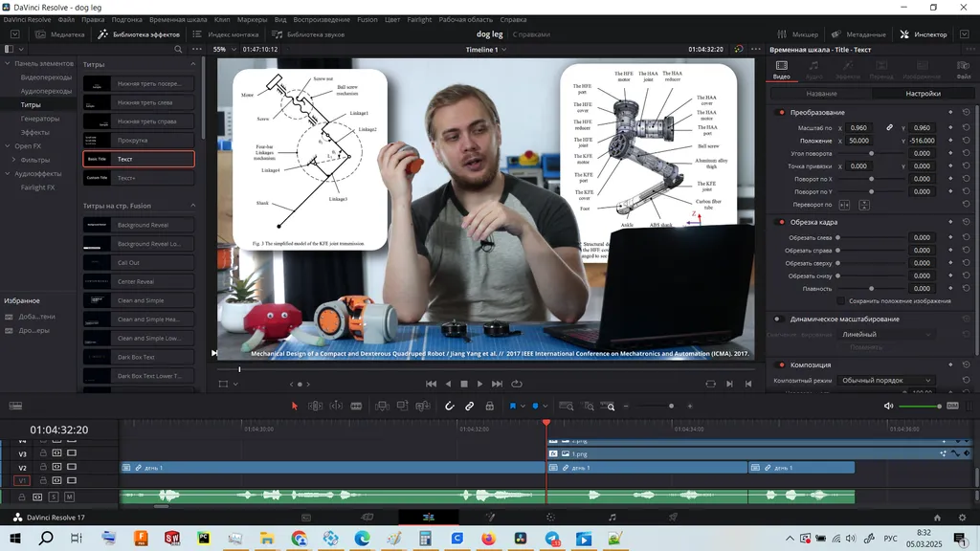The height and width of the screenshot is (551, 980).
Task: Toggle the Effects Library (Библиотека эффектов) panel
Action: [139, 34]
